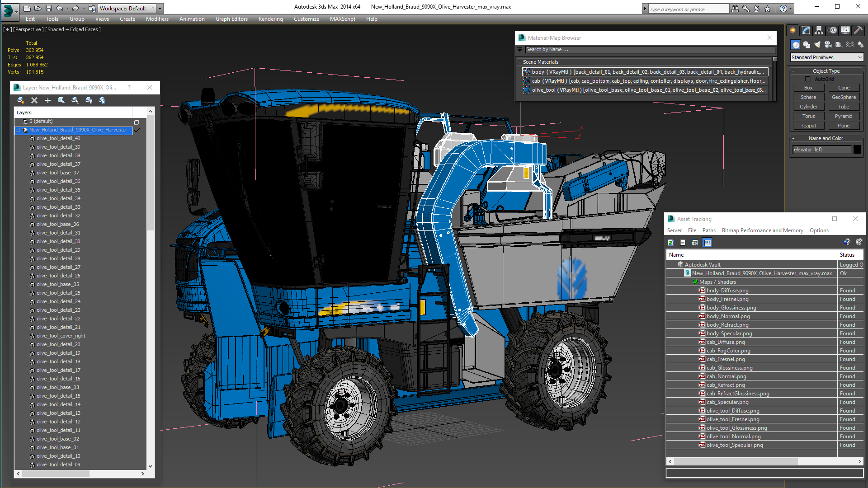Click Add Selected Objects plus icon
868x488 pixels.
(48, 100)
